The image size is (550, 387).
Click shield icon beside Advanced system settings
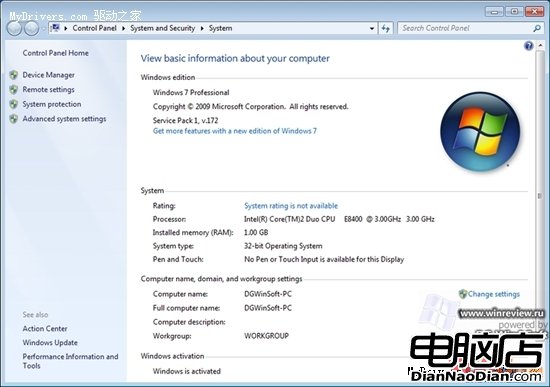tap(14, 119)
